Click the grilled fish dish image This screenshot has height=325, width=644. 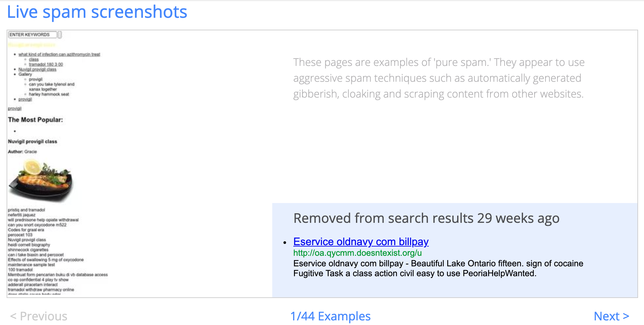pos(40,180)
